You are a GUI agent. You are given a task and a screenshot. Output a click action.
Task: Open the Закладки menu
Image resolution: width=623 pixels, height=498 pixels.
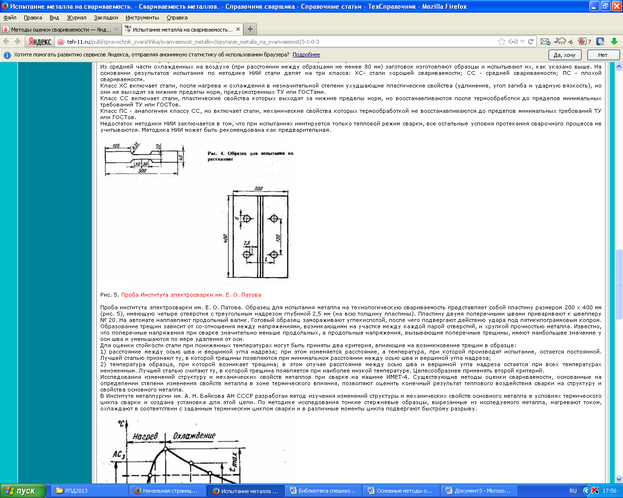pyautogui.click(x=106, y=17)
